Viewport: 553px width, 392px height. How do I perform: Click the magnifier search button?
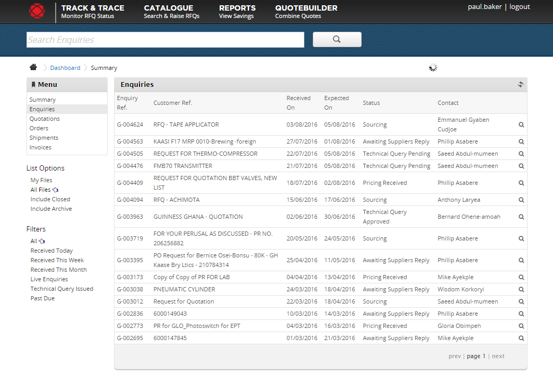pos(337,40)
